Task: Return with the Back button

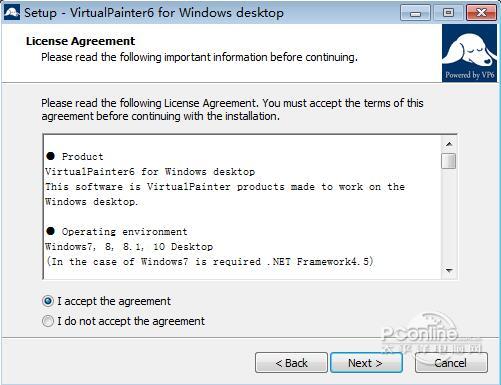Action: tap(291, 363)
